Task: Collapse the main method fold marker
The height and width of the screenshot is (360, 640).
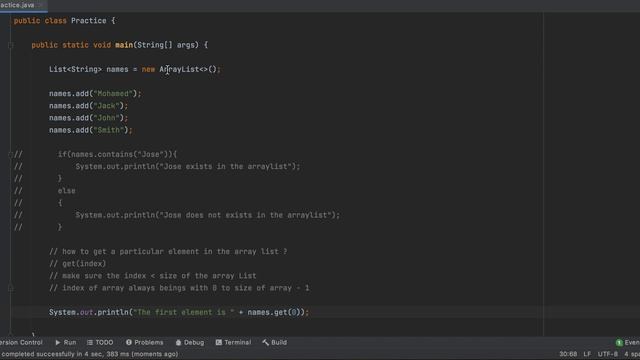Action: pos(11,45)
